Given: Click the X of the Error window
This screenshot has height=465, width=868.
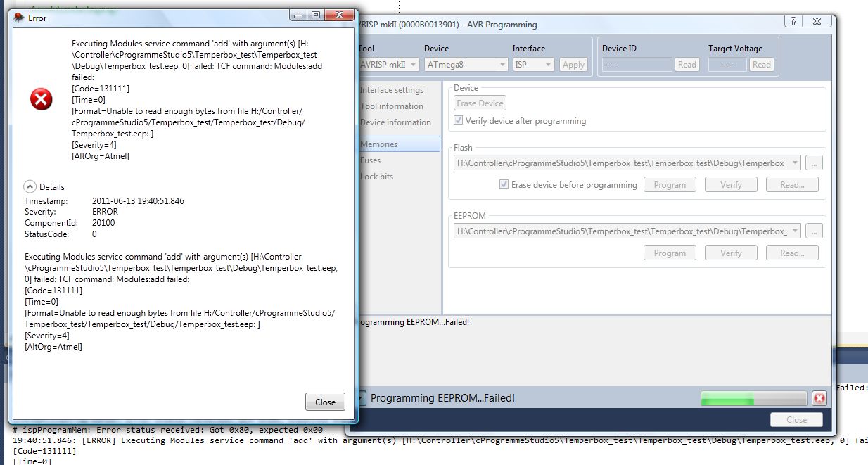Looking at the screenshot, I should click(x=339, y=15).
